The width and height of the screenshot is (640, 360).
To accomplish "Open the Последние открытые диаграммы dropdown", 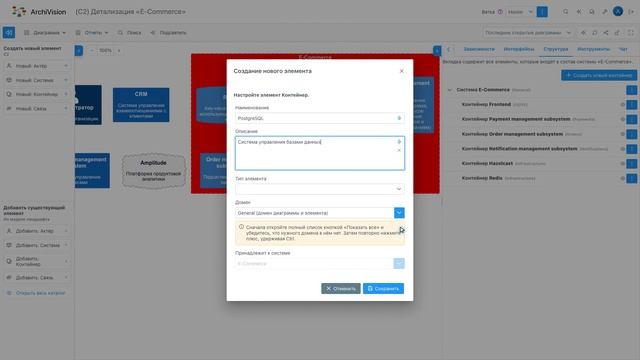I will (528, 33).
